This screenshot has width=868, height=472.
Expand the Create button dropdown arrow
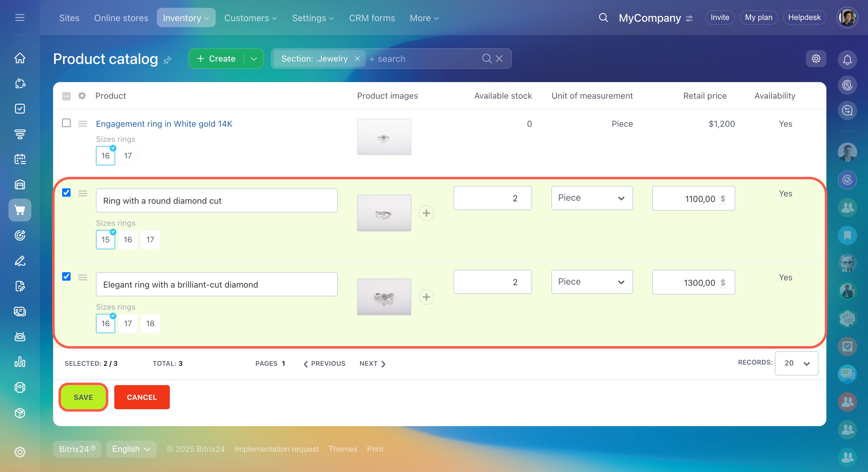[x=254, y=59]
